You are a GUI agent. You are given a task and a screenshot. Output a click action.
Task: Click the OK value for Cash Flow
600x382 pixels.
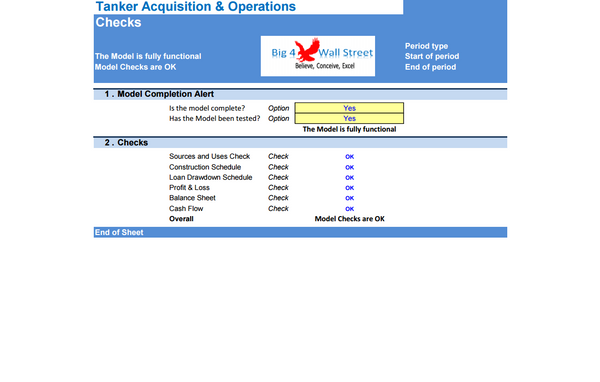coord(349,209)
